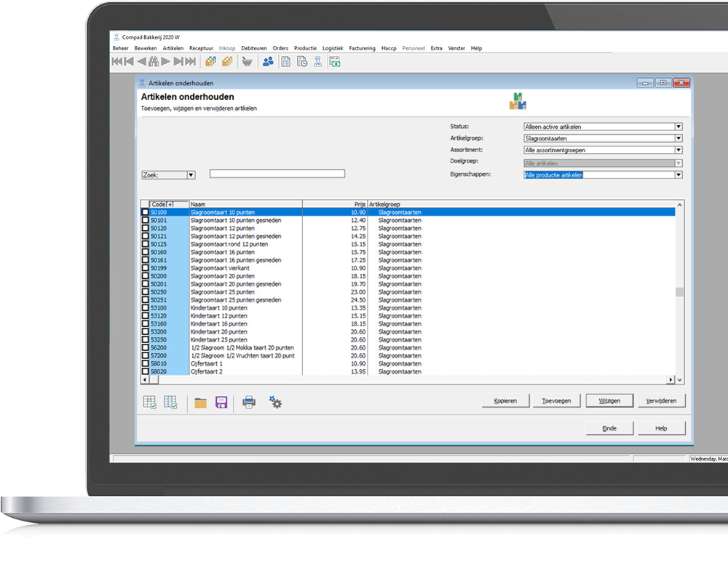Image resolution: width=728 pixels, height=563 pixels.
Task: Open the boxes icon with blue and green tops
Action: coord(211,61)
